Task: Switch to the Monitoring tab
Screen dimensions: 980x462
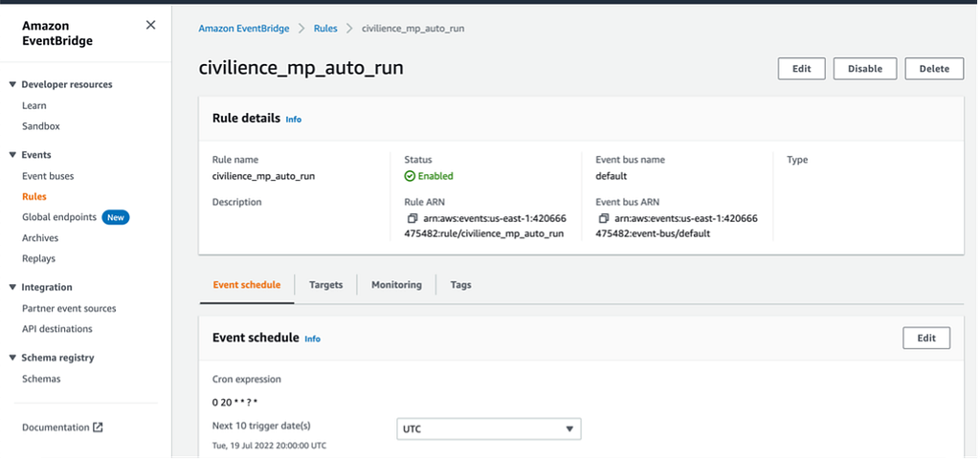Action: (396, 285)
